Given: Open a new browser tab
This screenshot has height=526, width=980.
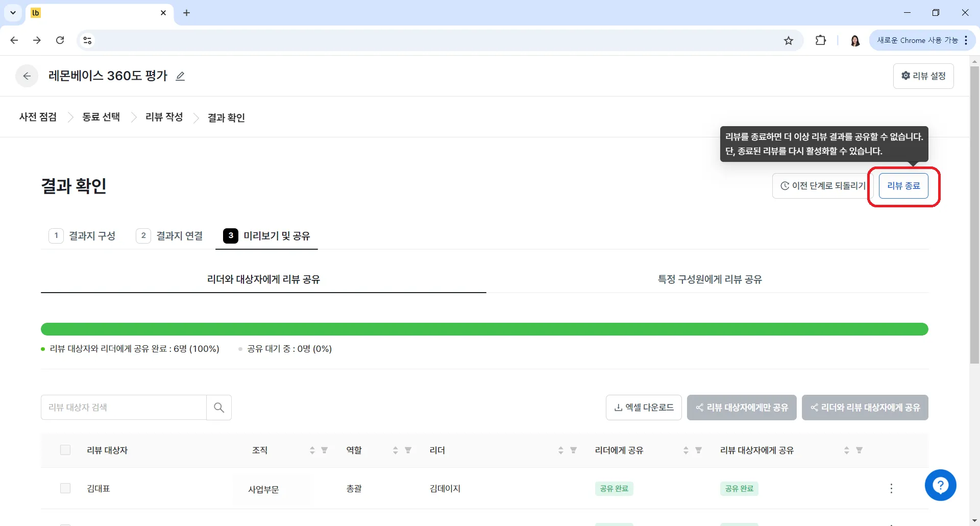Looking at the screenshot, I should point(186,13).
